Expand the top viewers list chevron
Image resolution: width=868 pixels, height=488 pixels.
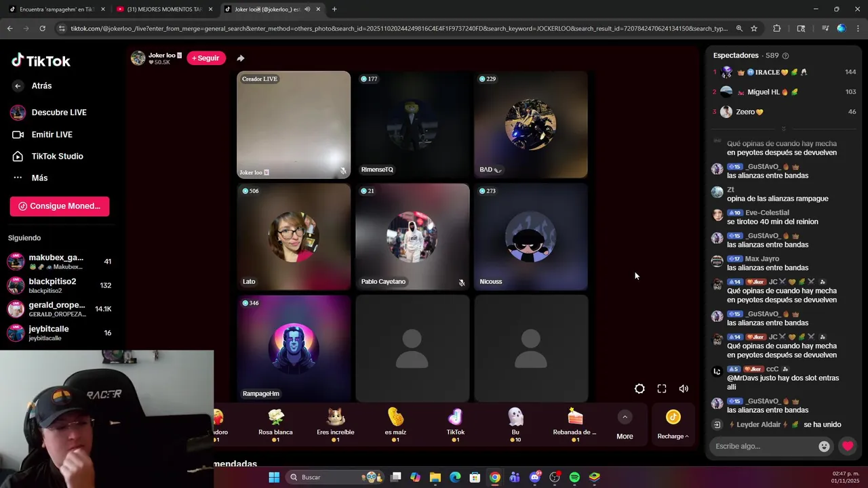783,129
